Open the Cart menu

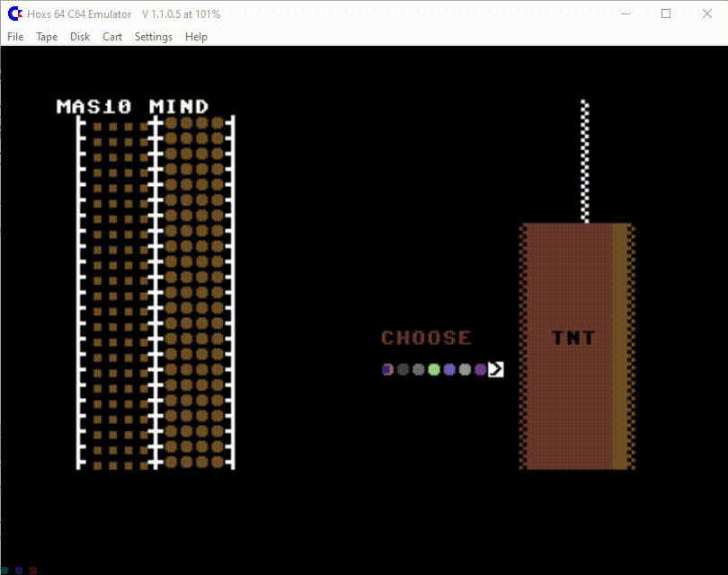coord(112,37)
